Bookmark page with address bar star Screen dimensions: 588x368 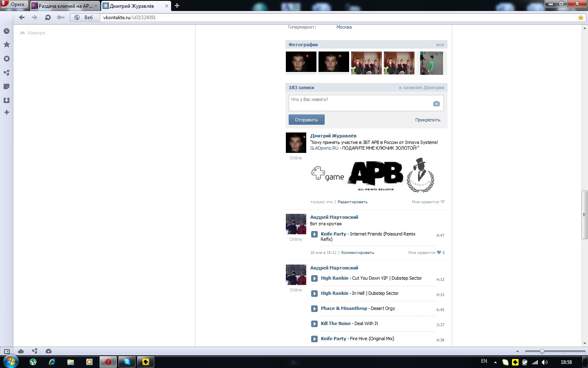581,18
